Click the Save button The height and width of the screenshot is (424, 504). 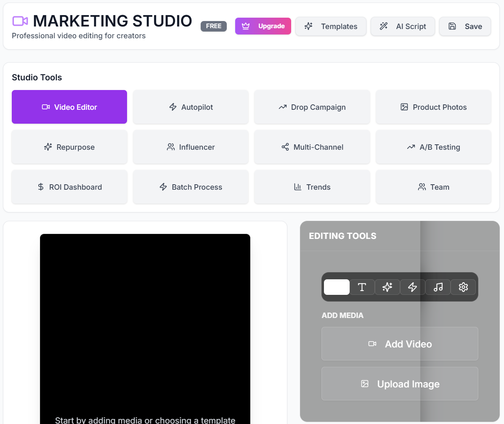[x=465, y=26]
